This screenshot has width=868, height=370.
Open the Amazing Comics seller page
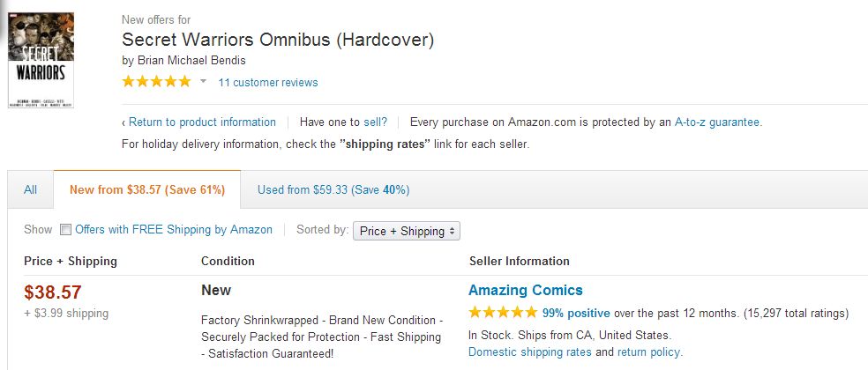pyautogui.click(x=525, y=290)
